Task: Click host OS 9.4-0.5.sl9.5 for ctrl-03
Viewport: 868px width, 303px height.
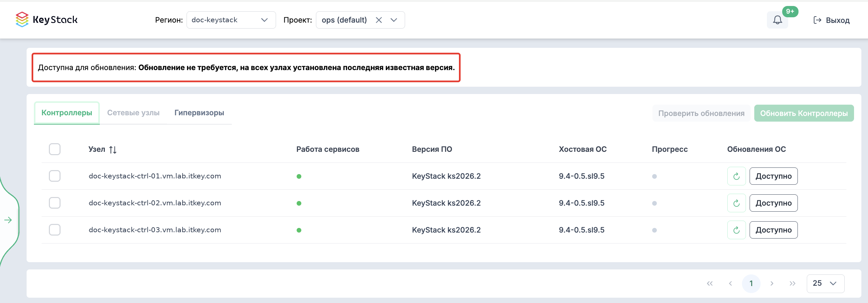Action: pyautogui.click(x=581, y=230)
